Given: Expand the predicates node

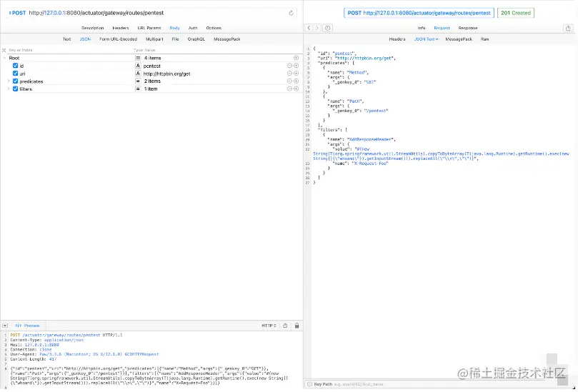Looking at the screenshot, I should click(9, 81).
